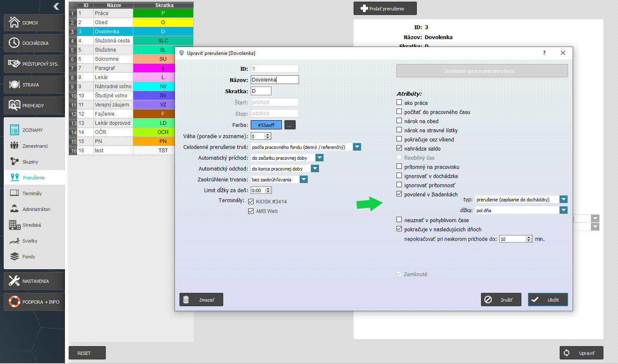Viewport: 618px width, 364px height.
Task: Select the Strediská sidebar item
Action: tap(34, 225)
